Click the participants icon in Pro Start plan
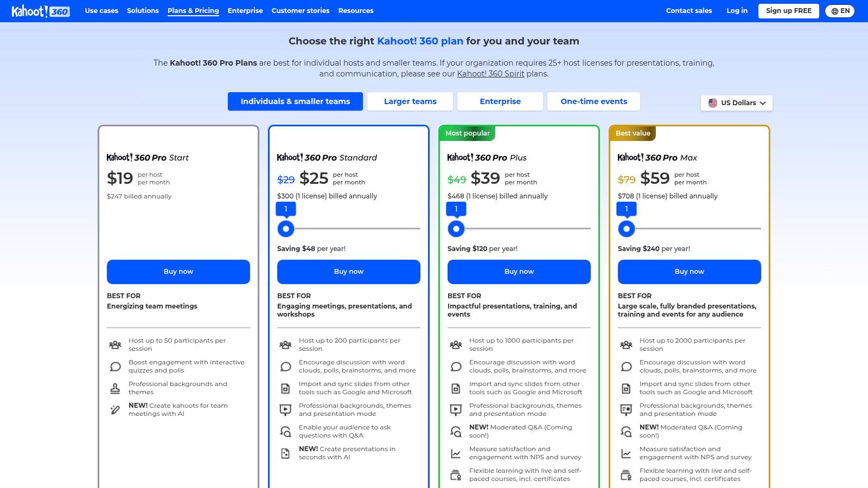Screen dimensions: 868x488 [115, 345]
